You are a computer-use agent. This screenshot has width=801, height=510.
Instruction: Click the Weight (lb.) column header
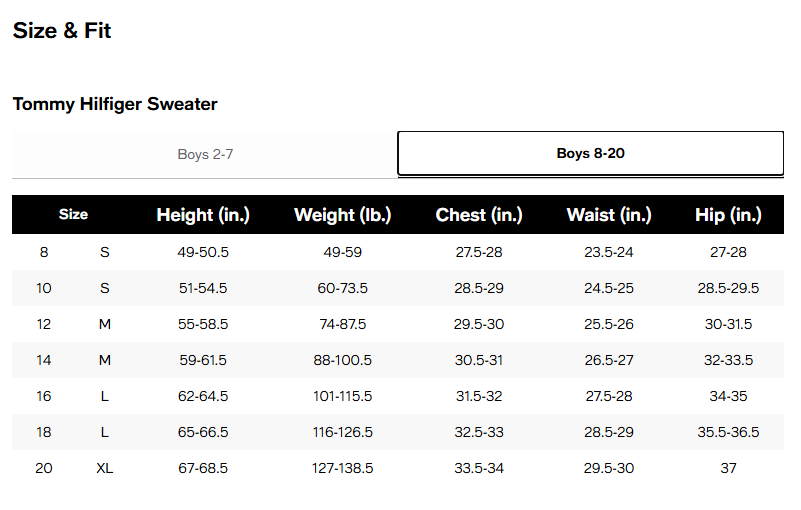pos(342,215)
